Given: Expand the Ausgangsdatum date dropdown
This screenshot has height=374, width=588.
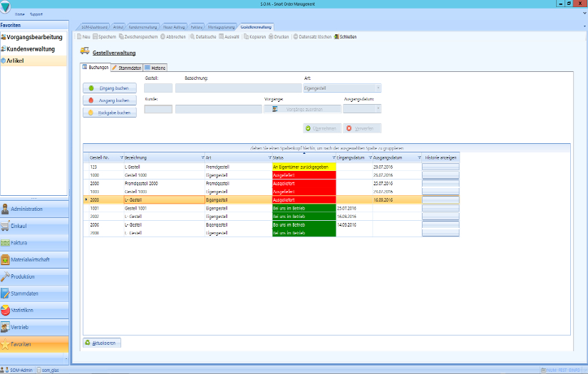Looking at the screenshot, I should click(x=378, y=109).
